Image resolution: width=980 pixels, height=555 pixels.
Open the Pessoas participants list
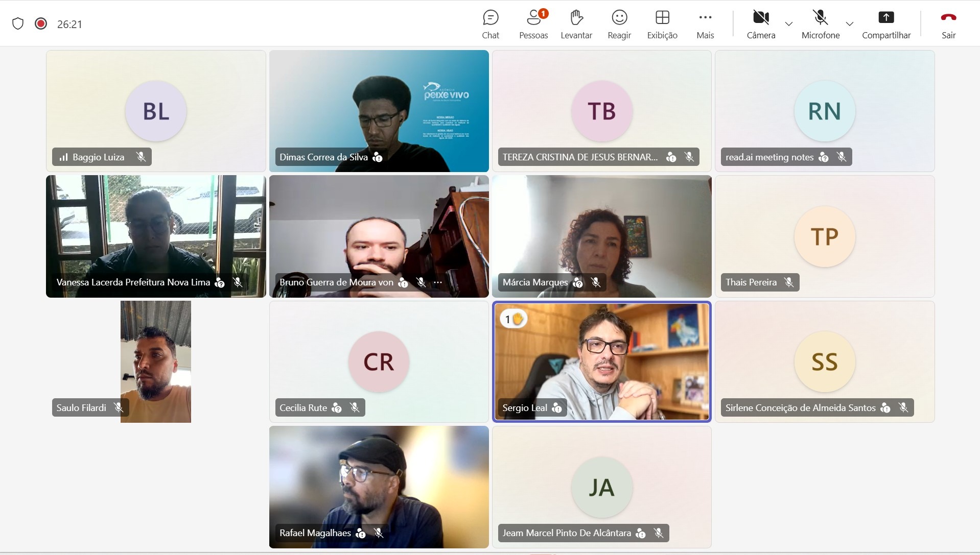(x=533, y=24)
